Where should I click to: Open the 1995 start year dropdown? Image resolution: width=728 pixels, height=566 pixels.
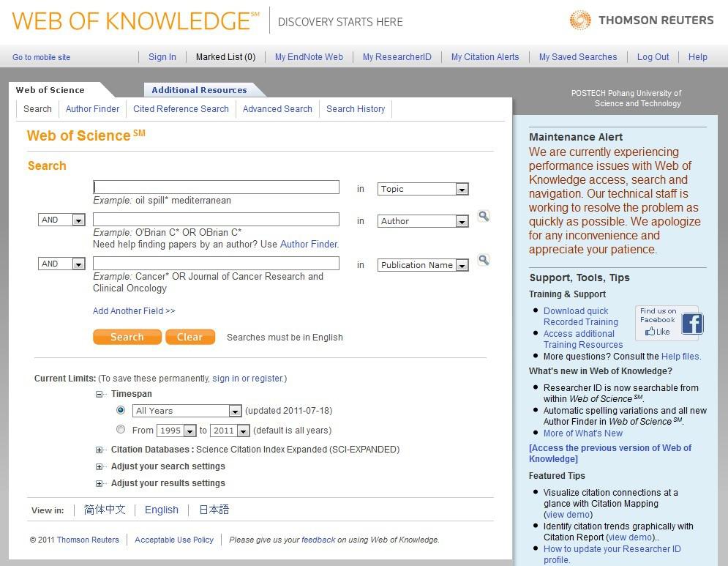click(176, 431)
